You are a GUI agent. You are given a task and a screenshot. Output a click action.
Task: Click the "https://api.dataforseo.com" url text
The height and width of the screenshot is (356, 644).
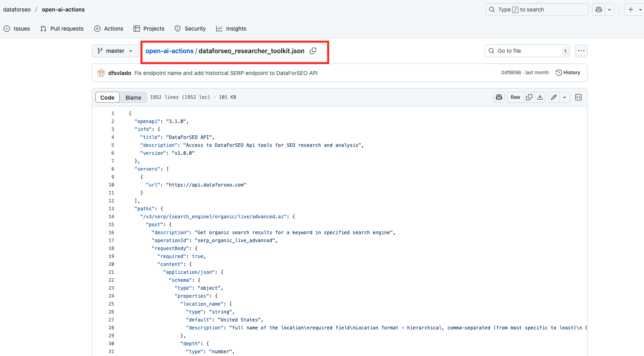tap(206, 185)
